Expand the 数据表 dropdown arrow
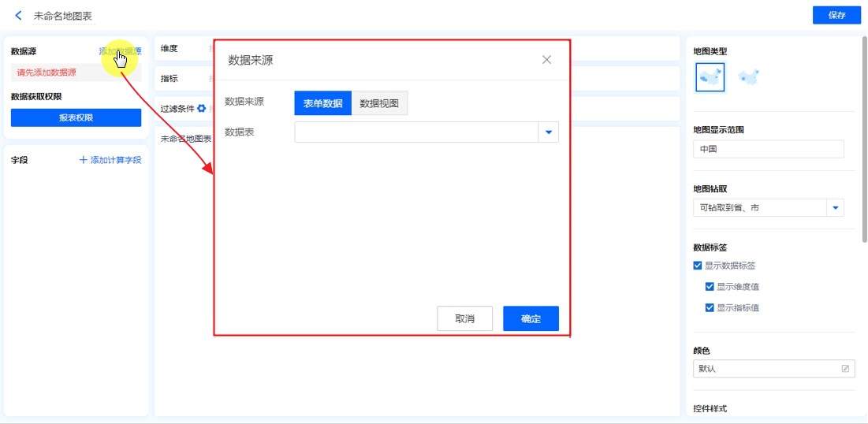Image resolution: width=868 pixels, height=424 pixels. pos(549,132)
